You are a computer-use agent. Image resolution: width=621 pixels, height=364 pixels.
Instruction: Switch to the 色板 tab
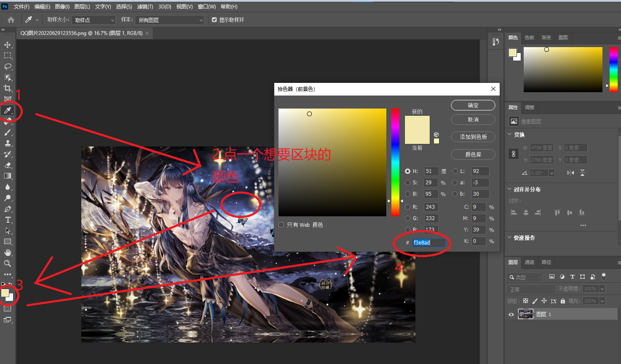point(530,38)
